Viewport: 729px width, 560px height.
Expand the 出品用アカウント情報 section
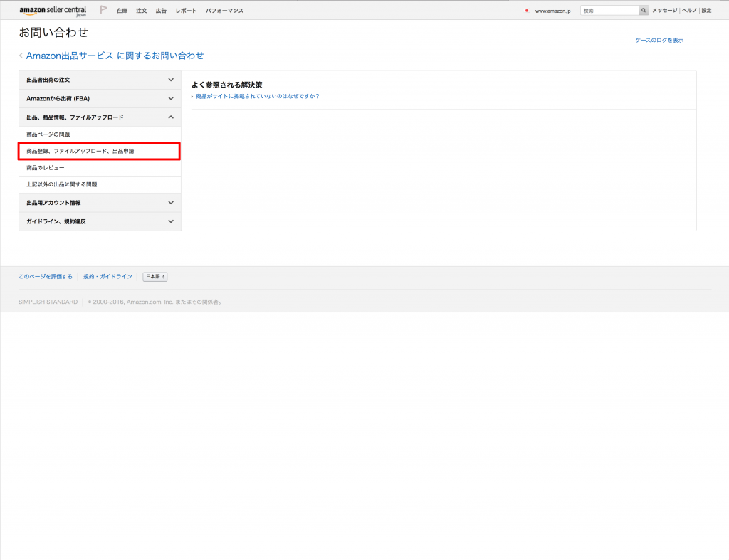[x=100, y=203]
